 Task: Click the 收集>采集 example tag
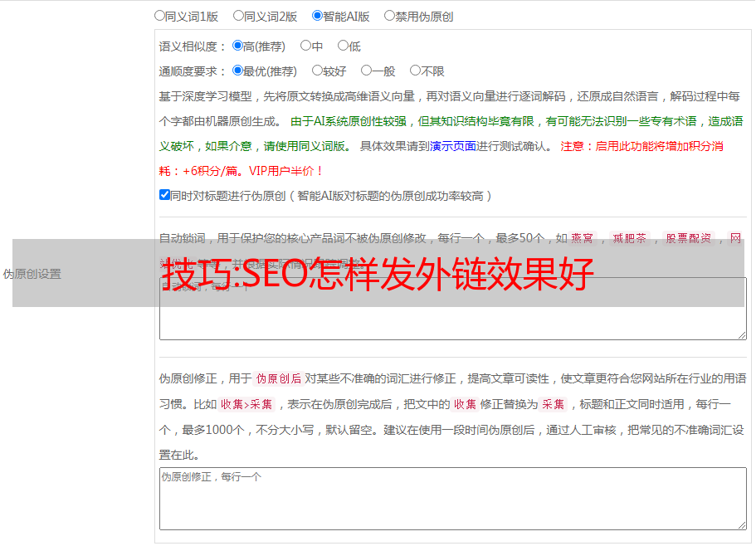(246, 404)
